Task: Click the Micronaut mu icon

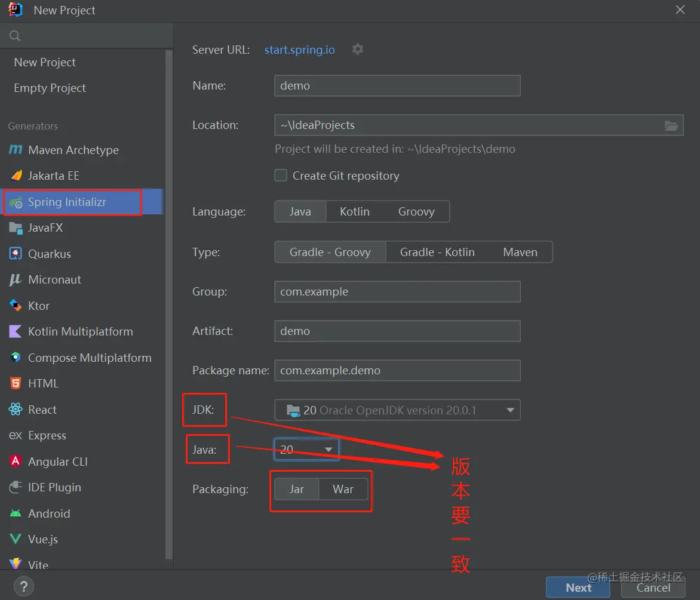Action: [x=16, y=280]
